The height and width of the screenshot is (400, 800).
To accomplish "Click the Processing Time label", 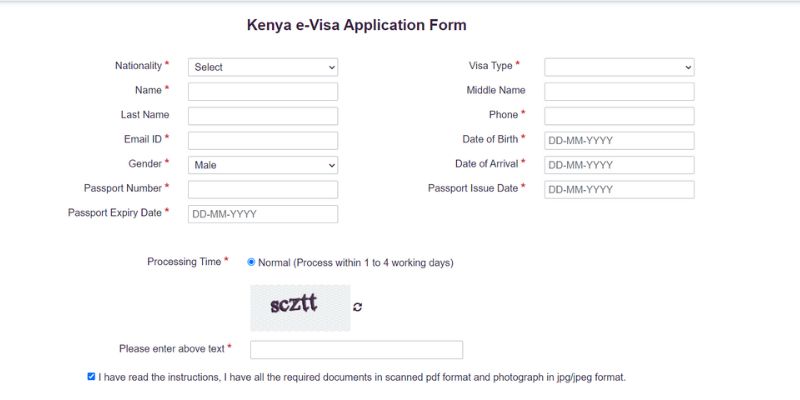I will (x=184, y=262).
